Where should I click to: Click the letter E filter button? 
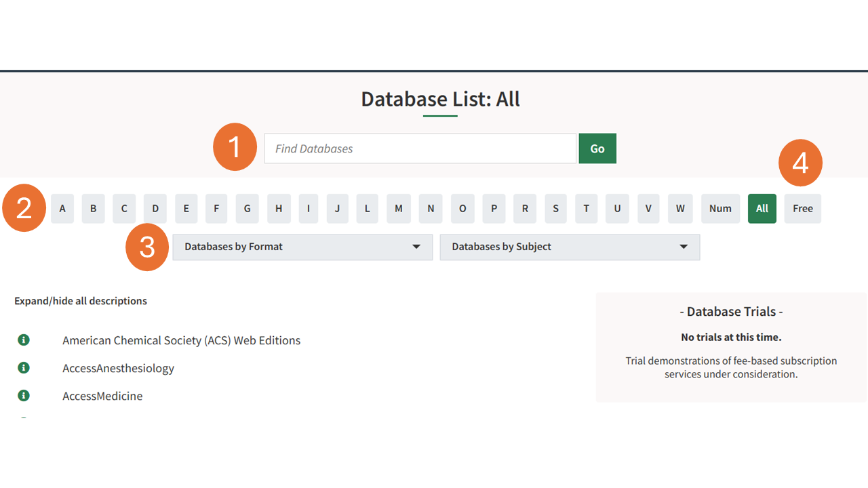(x=186, y=209)
